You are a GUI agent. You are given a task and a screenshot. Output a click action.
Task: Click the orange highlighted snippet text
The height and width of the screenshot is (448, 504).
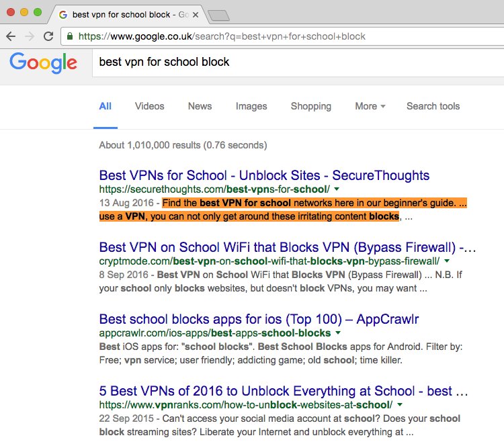[283, 210]
